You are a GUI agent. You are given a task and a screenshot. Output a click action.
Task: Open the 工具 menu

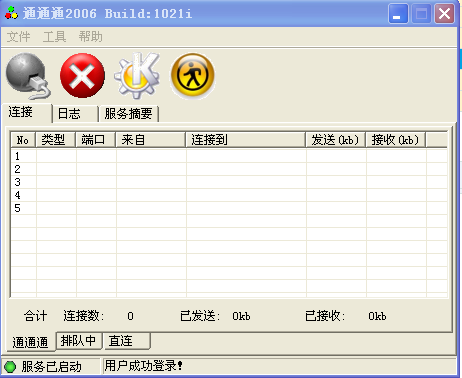pyautogui.click(x=54, y=36)
